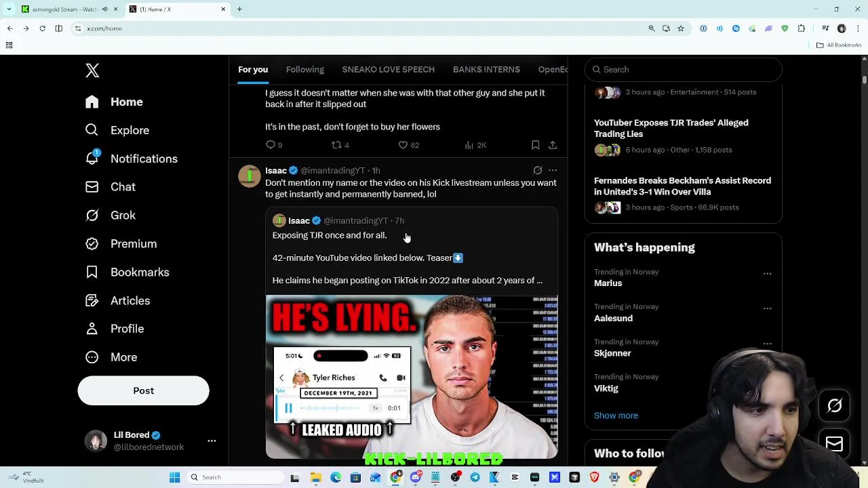Close the Home / X browser tab
The image size is (868, 488).
(x=223, y=9)
